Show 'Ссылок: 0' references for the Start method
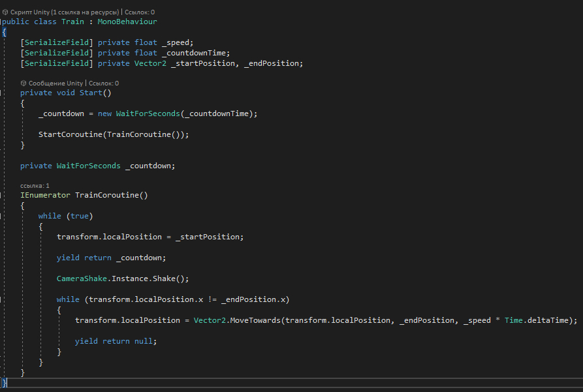Screen dimensions: 583x392 104,83
